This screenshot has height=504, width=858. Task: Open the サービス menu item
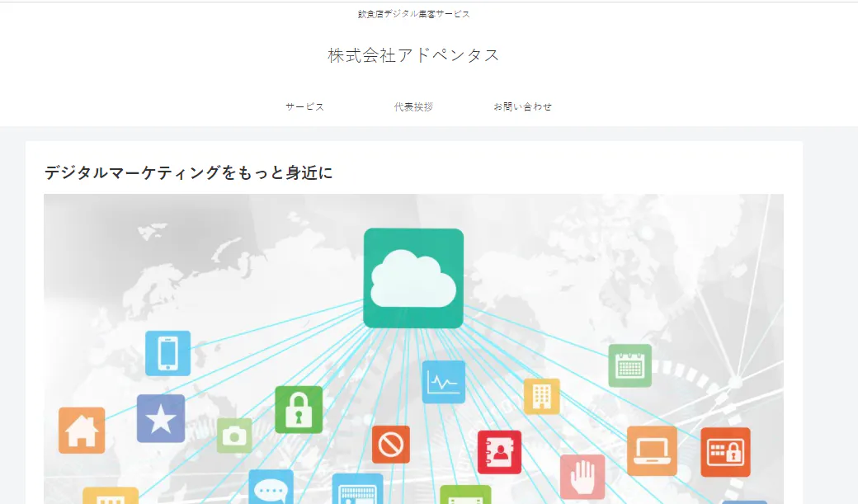304,106
